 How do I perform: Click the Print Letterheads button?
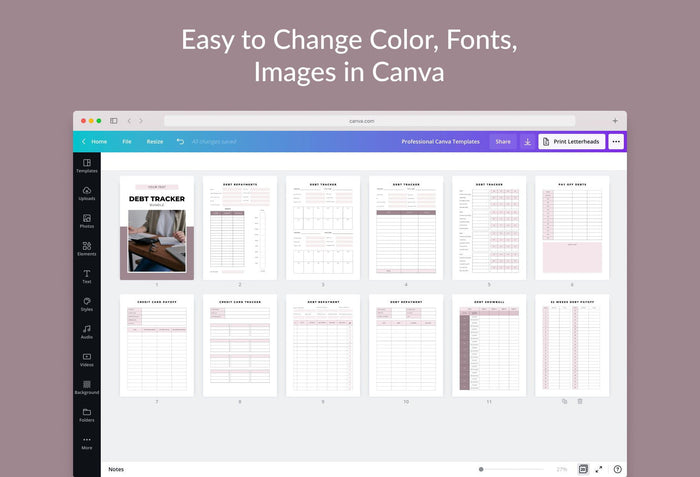[572, 142]
